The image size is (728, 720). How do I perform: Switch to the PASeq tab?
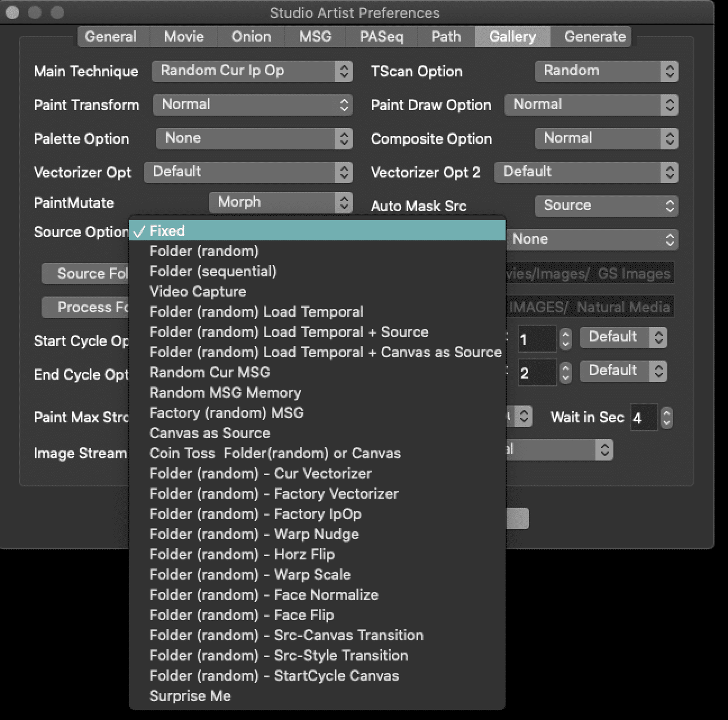pyautogui.click(x=381, y=37)
